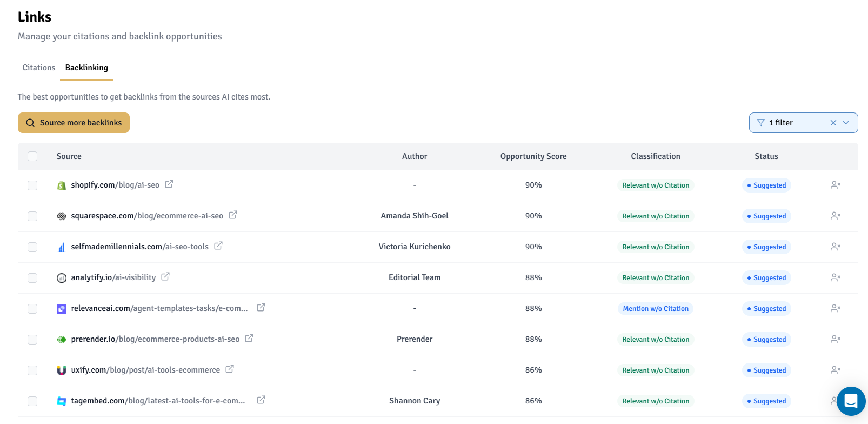Select the shopify.com row checkbox

click(32, 185)
